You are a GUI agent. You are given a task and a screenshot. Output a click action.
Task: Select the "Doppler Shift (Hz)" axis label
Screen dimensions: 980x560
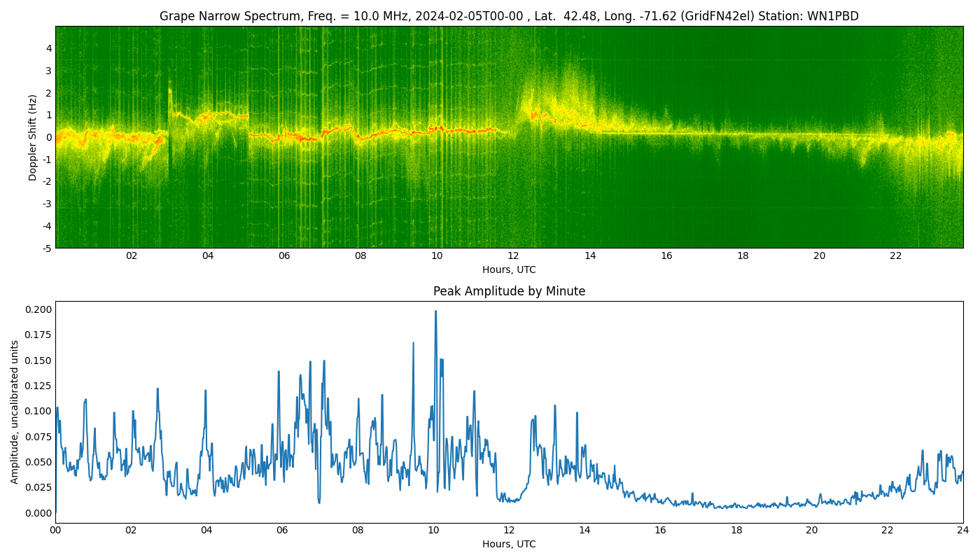(33, 137)
